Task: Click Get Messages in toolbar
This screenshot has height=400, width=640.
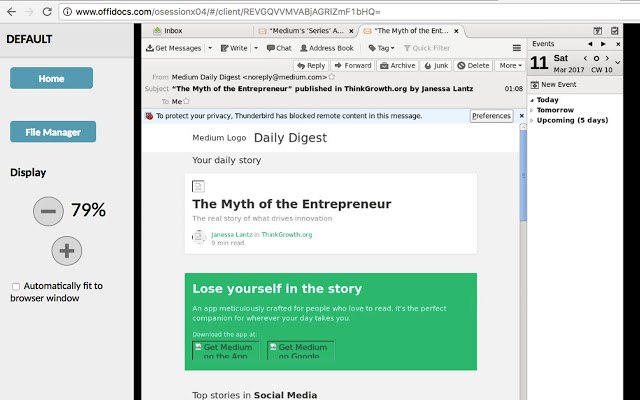Action: (174, 48)
